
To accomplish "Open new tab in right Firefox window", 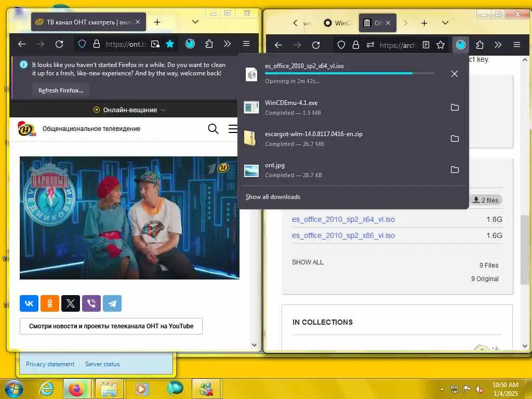I will coord(424,23).
